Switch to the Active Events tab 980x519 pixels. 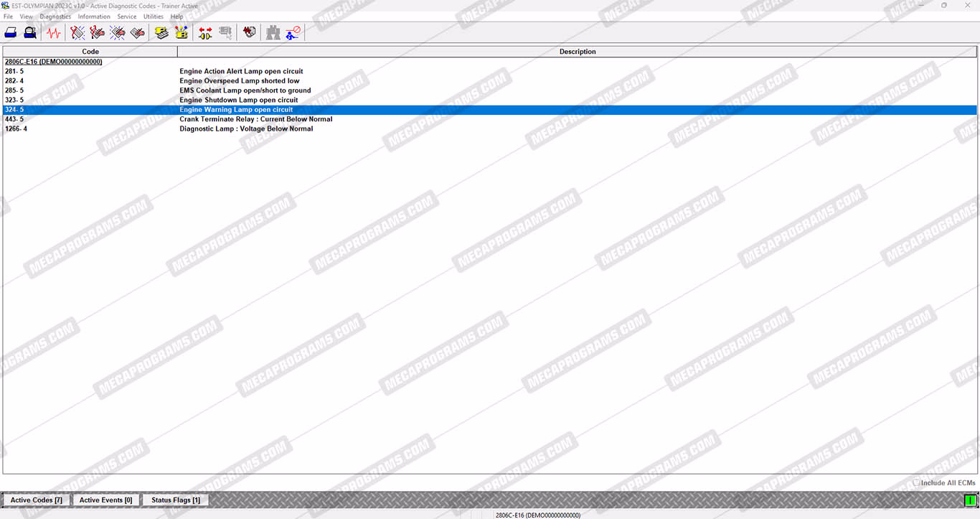(x=105, y=500)
